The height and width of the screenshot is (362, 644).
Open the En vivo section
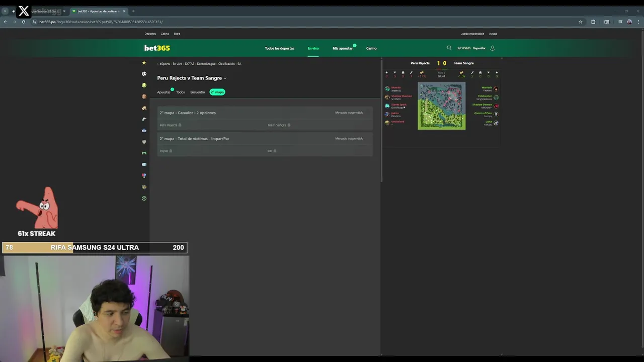click(313, 48)
